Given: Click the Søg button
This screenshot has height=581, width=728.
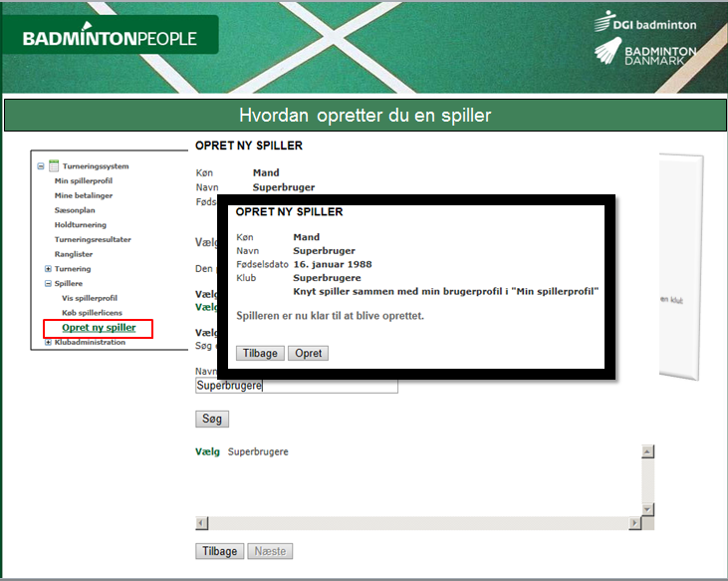Looking at the screenshot, I should point(212,419).
